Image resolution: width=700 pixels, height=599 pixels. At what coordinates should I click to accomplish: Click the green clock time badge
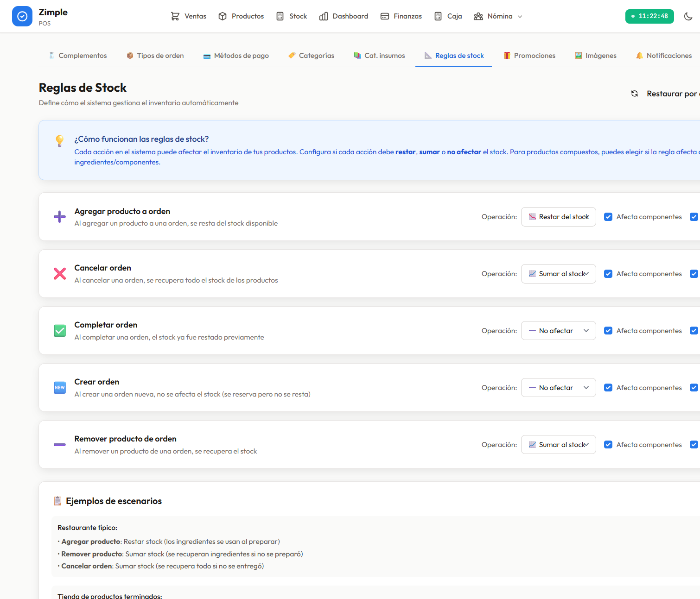click(x=649, y=16)
